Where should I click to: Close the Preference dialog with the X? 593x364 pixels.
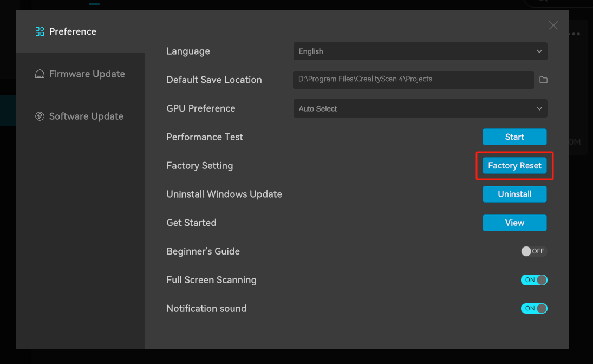click(x=553, y=25)
